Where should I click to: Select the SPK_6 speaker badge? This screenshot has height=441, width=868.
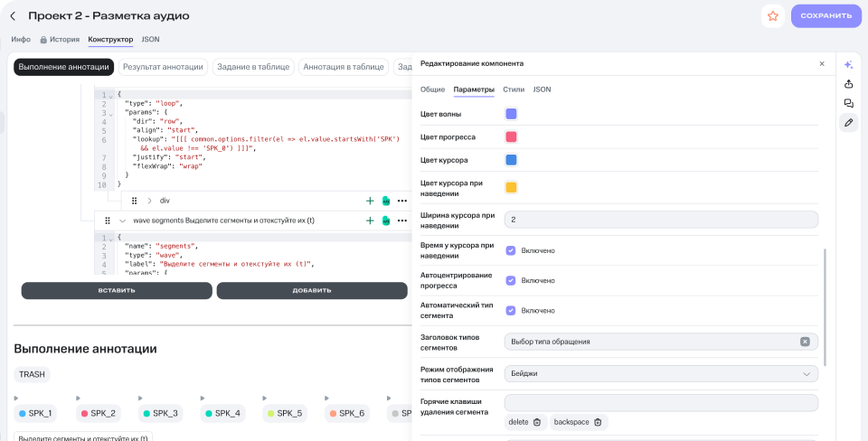tap(346, 413)
